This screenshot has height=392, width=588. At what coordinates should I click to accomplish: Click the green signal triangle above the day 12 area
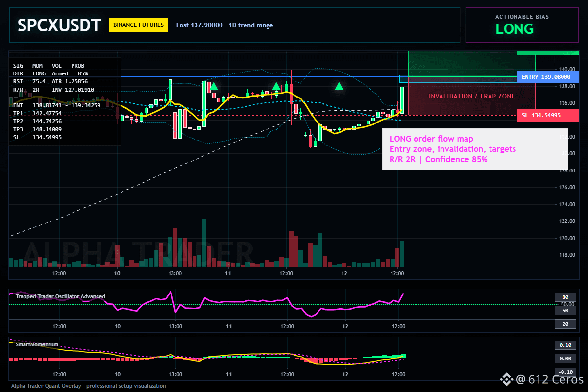[339, 86]
